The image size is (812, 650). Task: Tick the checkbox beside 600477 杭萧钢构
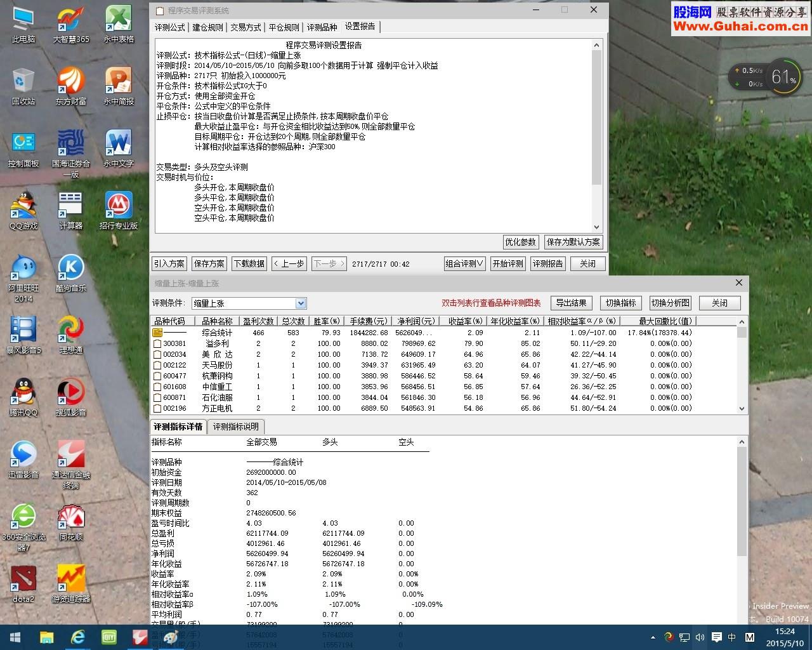157,376
